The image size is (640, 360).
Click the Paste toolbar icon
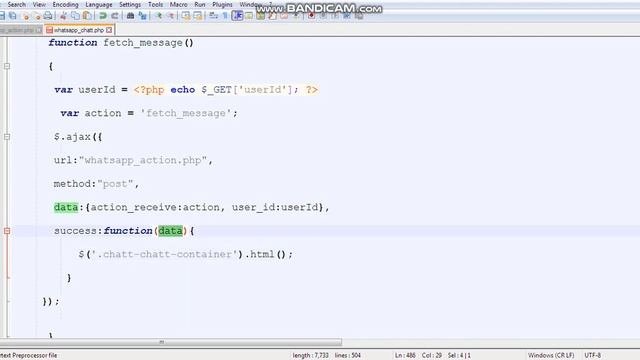coord(87,16)
